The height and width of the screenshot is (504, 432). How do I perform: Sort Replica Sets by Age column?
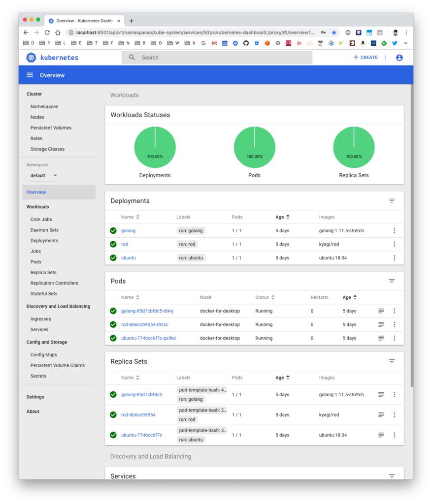point(282,378)
